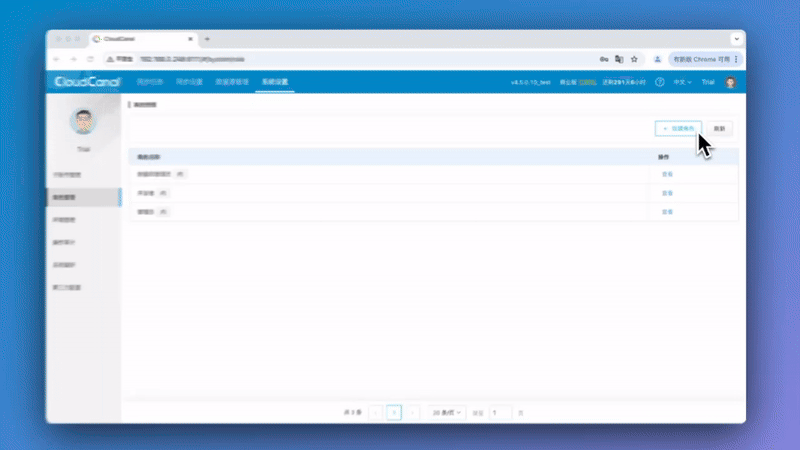This screenshot has height=450, width=800.
Task: Open the Chrome three-dot menu
Action: click(x=736, y=59)
